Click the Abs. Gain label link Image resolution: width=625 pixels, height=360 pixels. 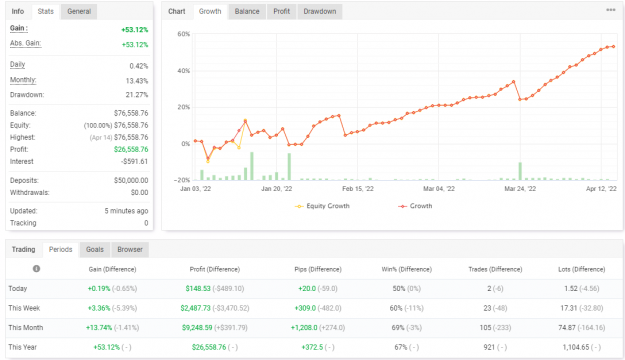tap(26, 43)
